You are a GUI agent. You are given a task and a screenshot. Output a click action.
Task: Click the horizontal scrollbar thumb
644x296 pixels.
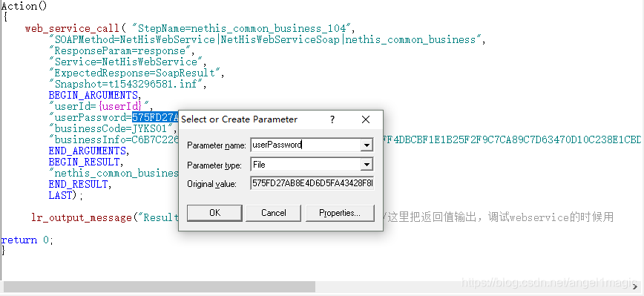[x=159, y=286]
